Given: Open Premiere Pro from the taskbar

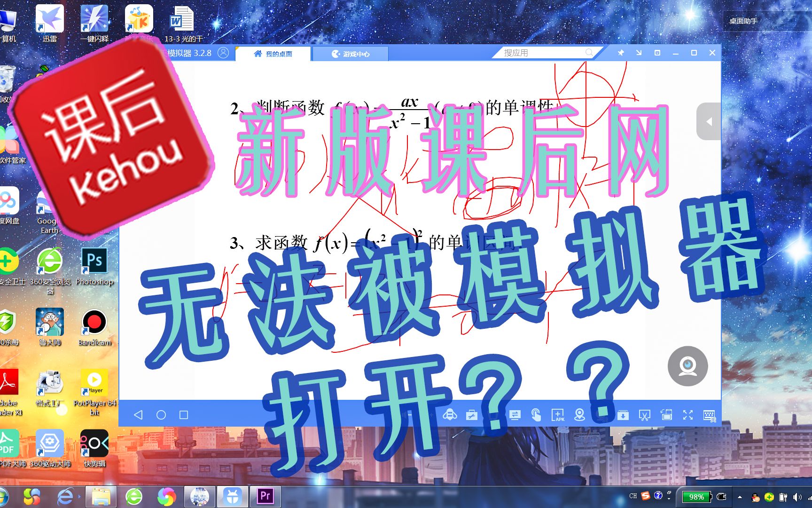Looking at the screenshot, I should click(265, 496).
